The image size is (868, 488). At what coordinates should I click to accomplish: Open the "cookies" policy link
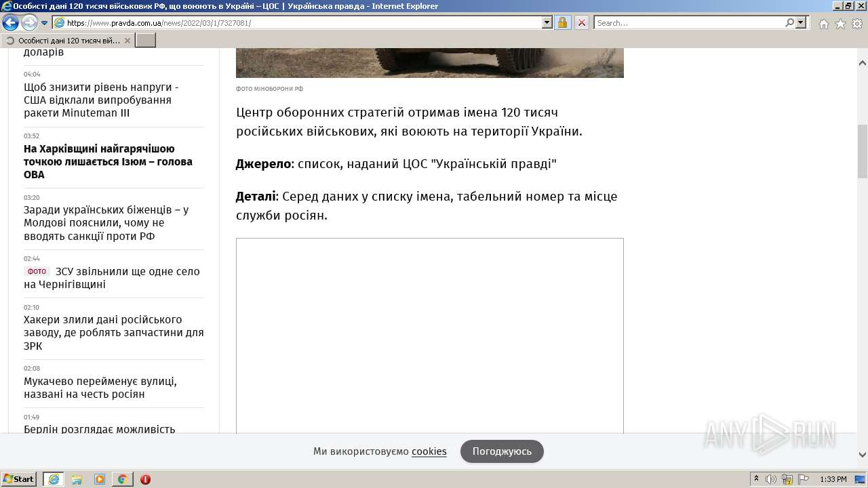(429, 451)
